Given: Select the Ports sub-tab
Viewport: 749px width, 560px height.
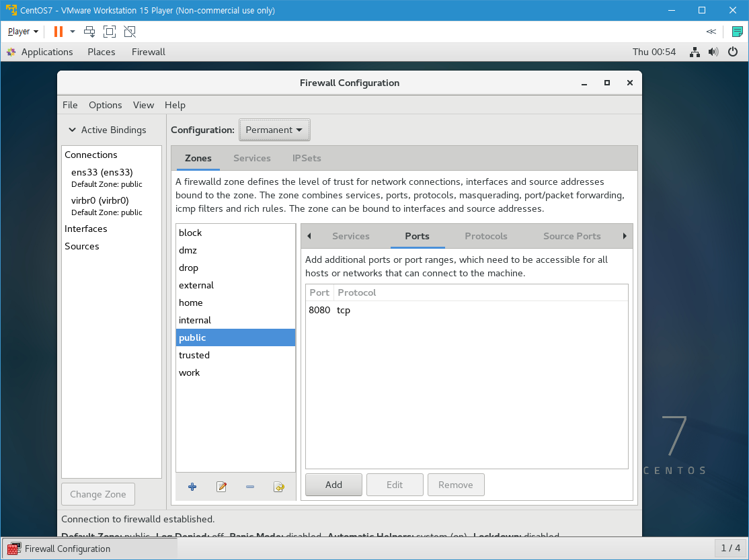Looking at the screenshot, I should pos(417,236).
